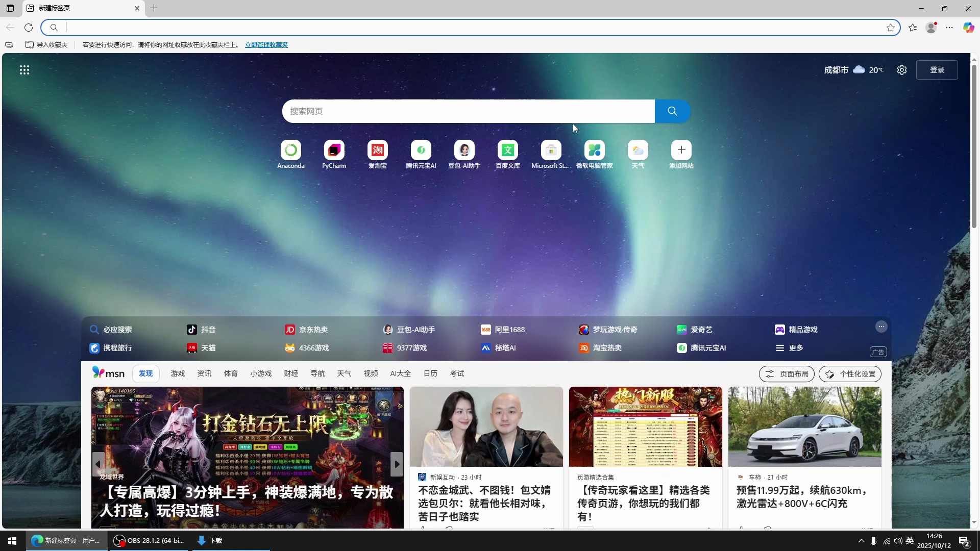Image resolution: width=980 pixels, height=551 pixels.
Task: Open the 阿里1688 quick link
Action: tap(503, 330)
